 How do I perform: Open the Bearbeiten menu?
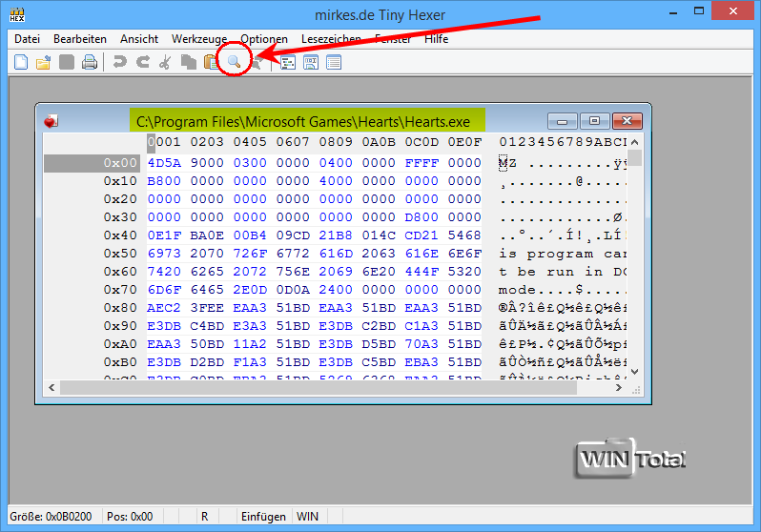click(80, 39)
